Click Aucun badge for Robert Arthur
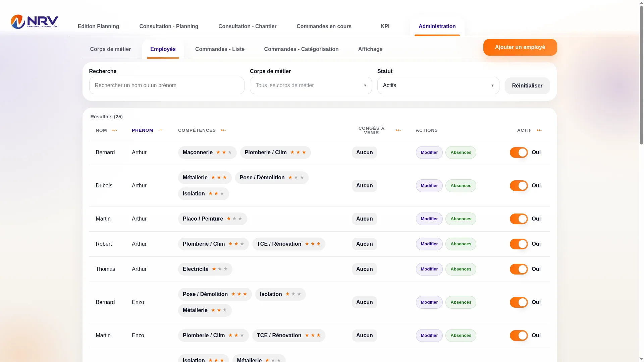The height and width of the screenshot is (362, 644). pos(365,244)
